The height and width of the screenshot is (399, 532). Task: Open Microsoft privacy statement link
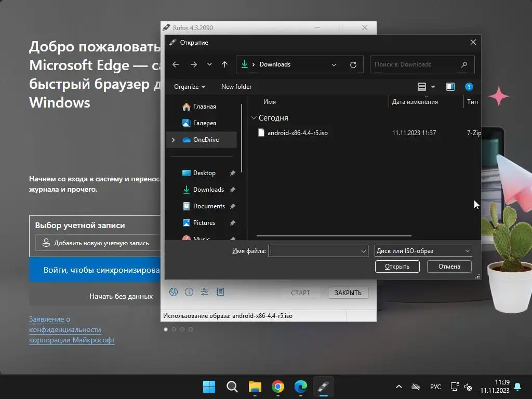72,329
